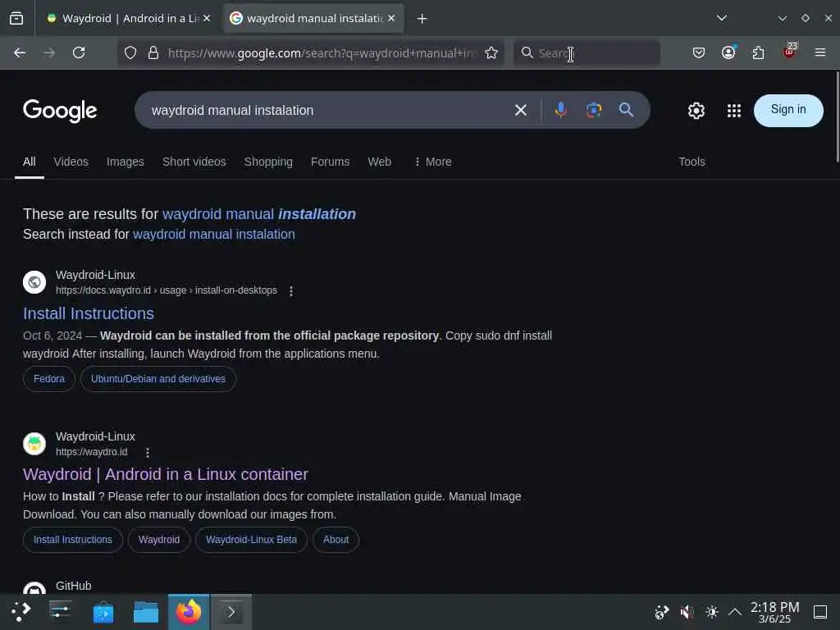The width and height of the screenshot is (840, 630).
Task: Switch to Images results
Action: [126, 162]
